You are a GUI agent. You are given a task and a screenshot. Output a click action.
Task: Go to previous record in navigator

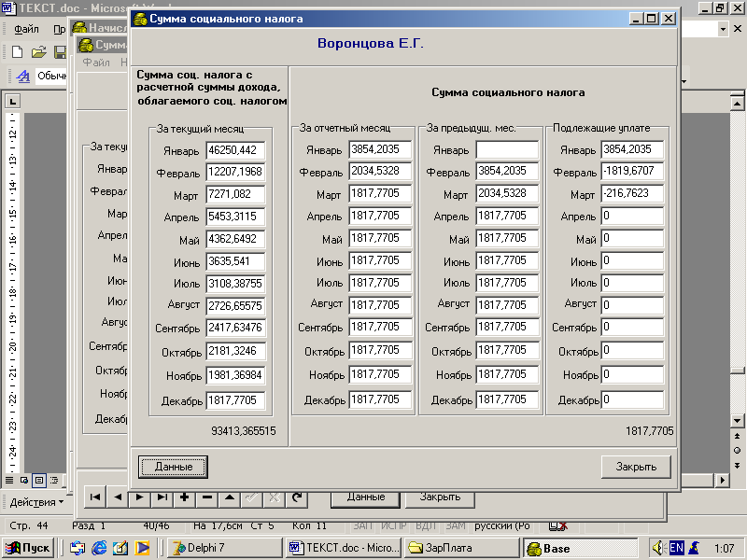coord(117,497)
